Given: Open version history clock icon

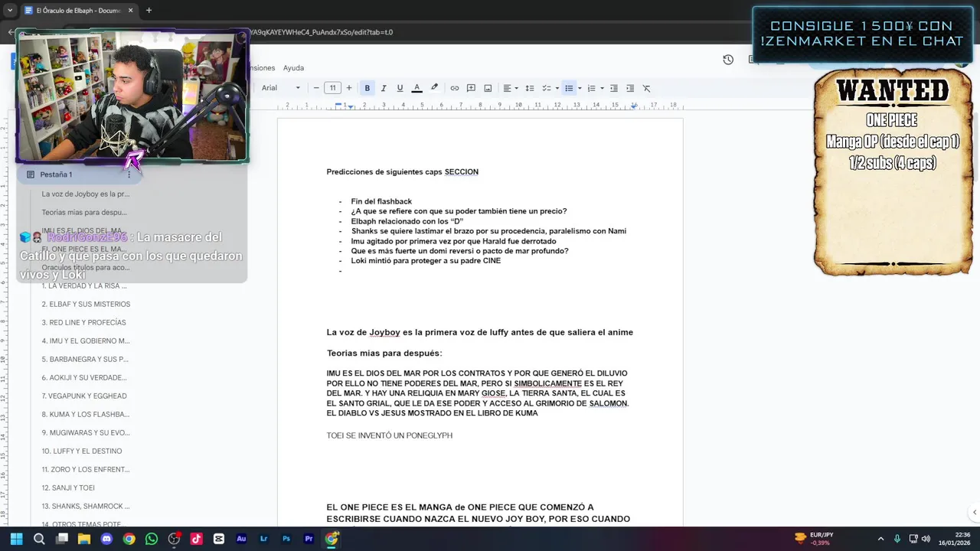Looking at the screenshot, I should coord(728,60).
